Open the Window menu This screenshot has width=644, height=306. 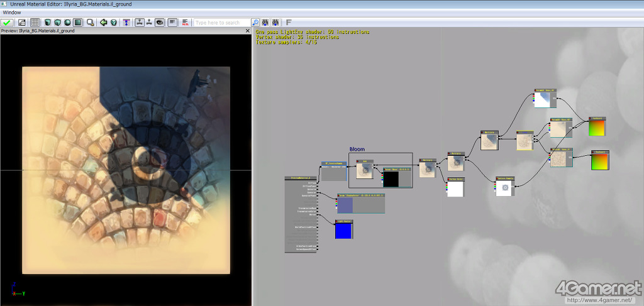coord(11,13)
